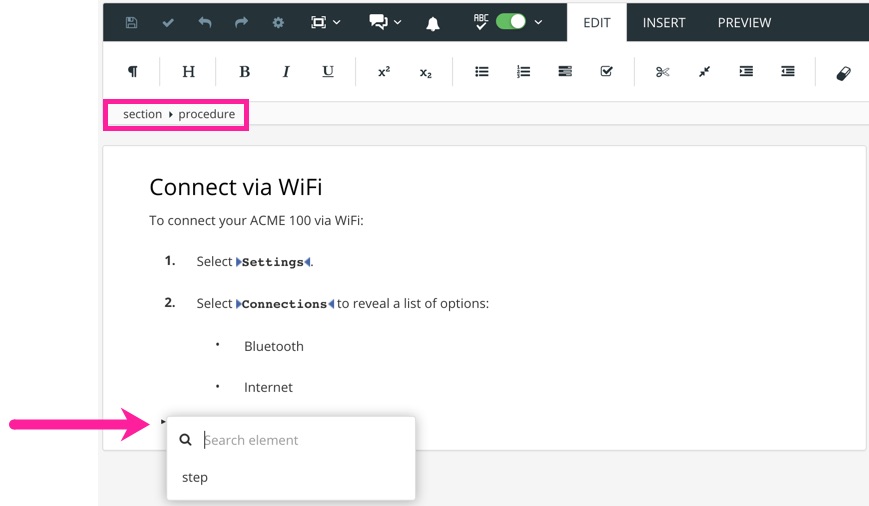Screen dimensions: 869x506
Task: Click the Undo arrow icon
Action: coord(205,22)
